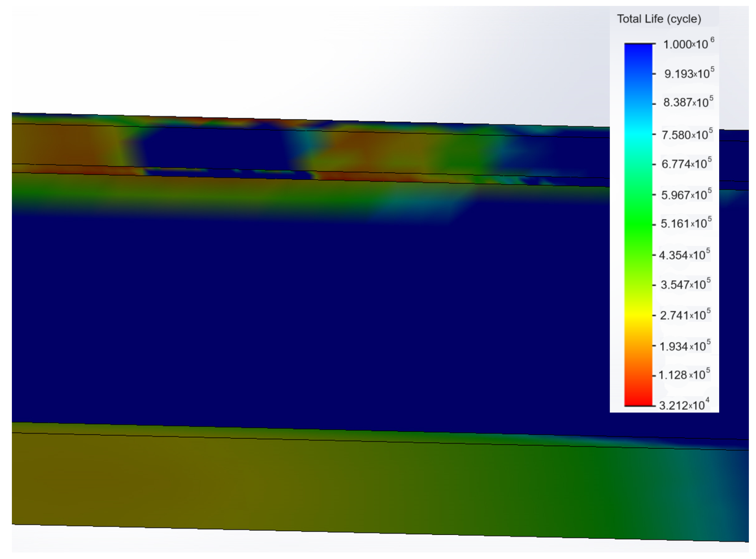
Task: Select the 6.774x10^5 legend value
Action: tap(686, 164)
